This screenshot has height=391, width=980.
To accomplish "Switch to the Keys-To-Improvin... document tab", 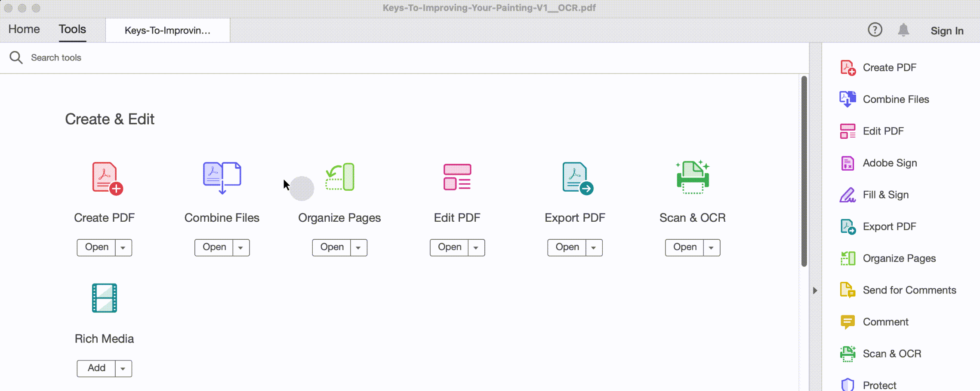I will tap(168, 31).
